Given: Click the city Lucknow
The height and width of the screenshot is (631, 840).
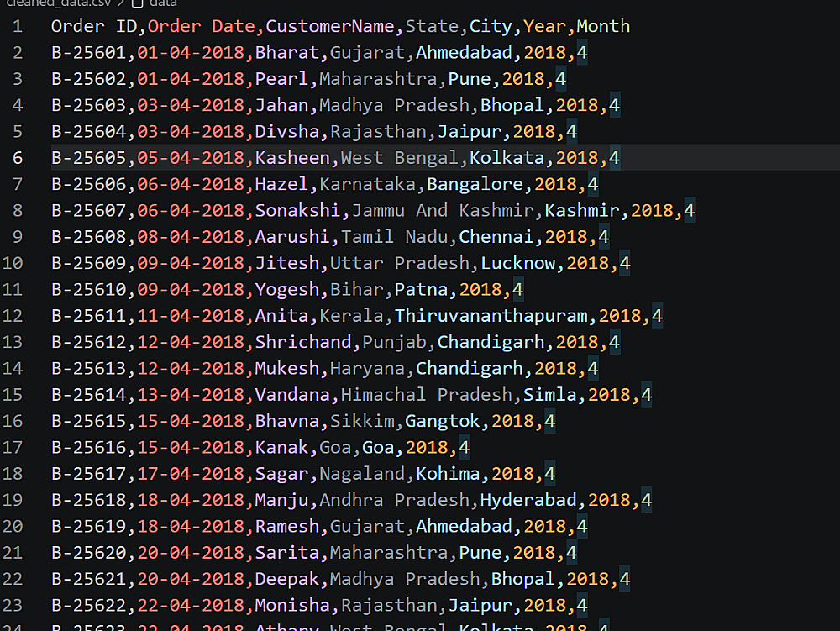Looking at the screenshot, I should pos(517,262).
